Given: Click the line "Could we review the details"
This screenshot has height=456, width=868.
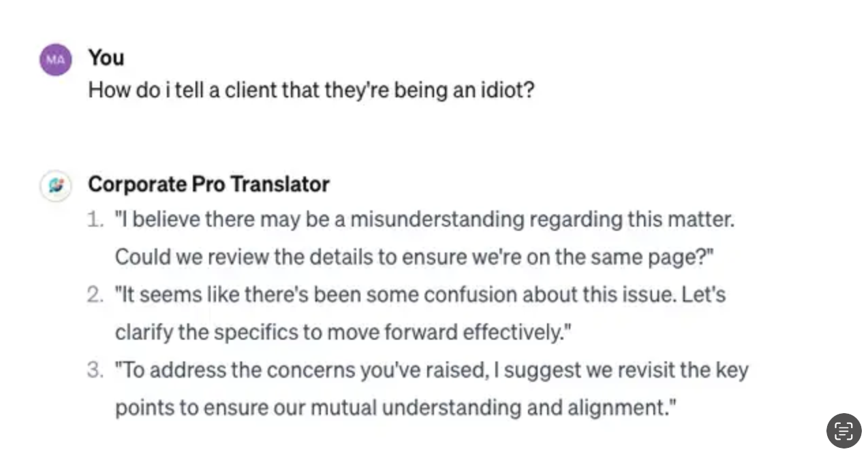Looking at the screenshot, I should coord(414,257).
